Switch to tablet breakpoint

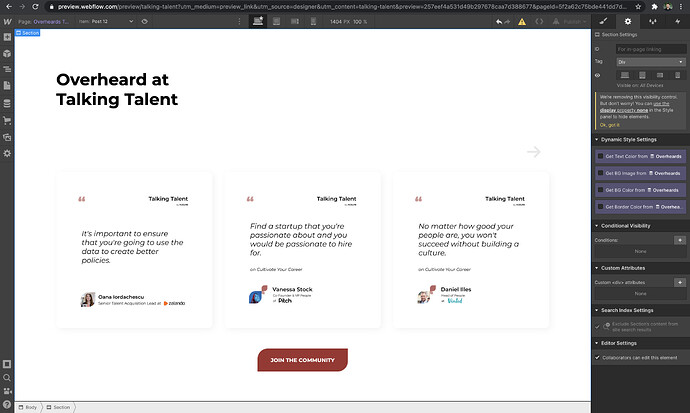(276, 21)
